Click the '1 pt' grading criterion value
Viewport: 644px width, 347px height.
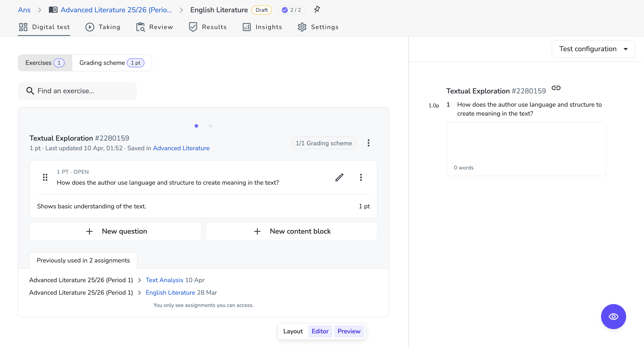coord(364,207)
